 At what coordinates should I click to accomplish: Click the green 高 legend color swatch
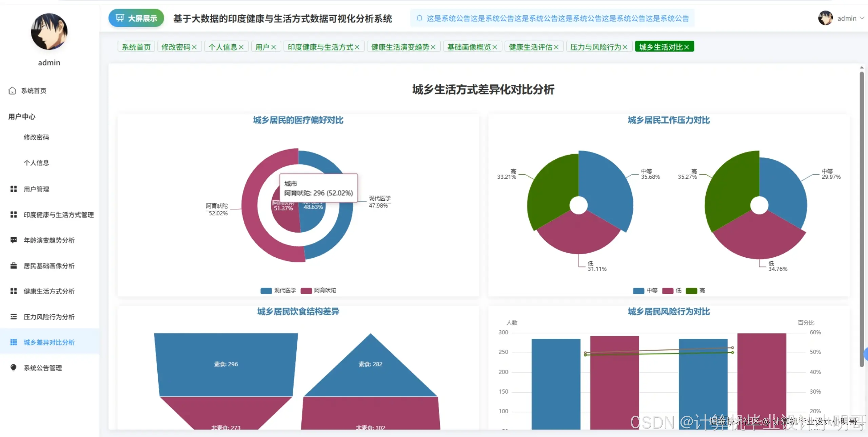coord(691,291)
